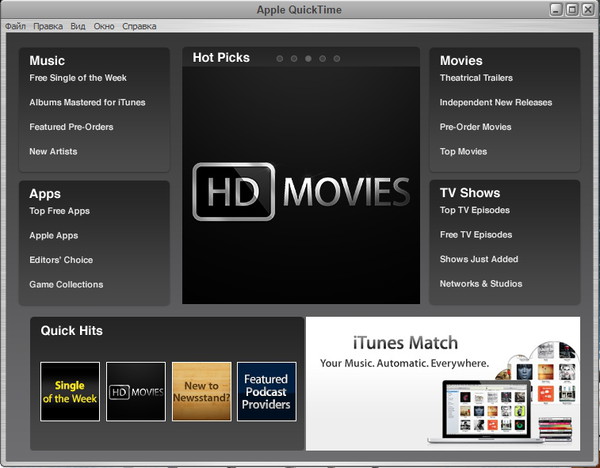Browse Free TV Episodes

click(476, 235)
